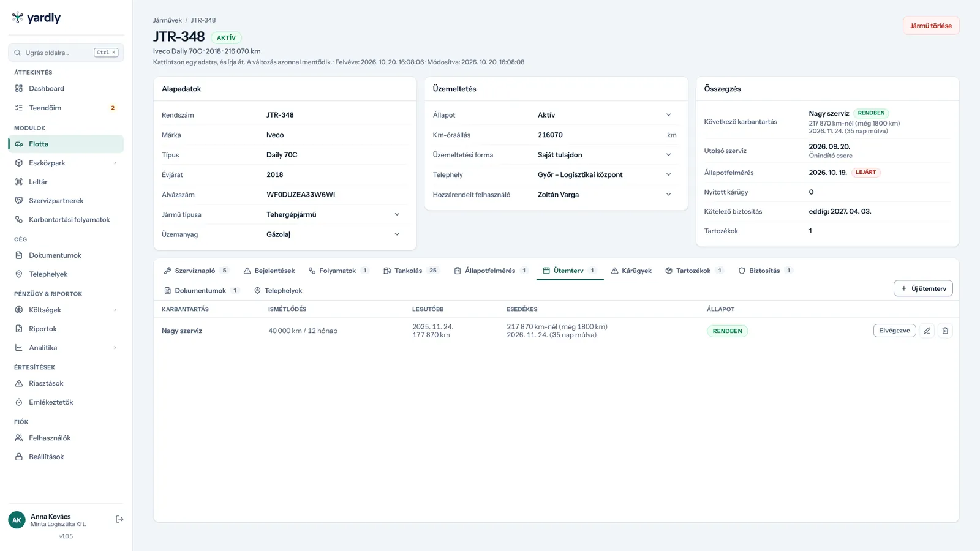Screen dimensions: 980x551
Task: Edit the Km-óraállás value field
Action: [x=600, y=135]
